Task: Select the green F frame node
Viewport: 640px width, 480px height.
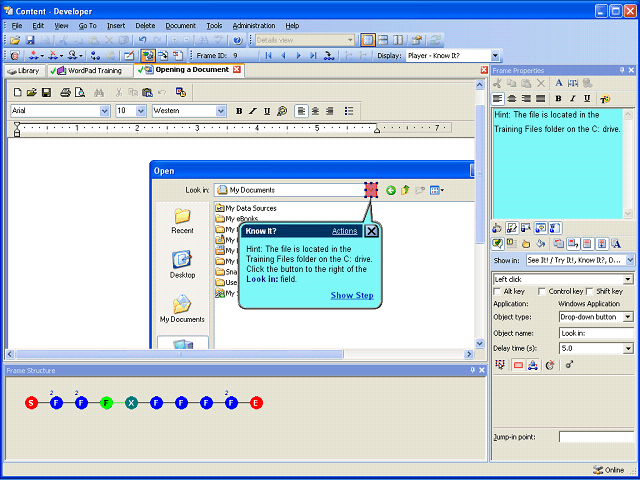Action: coord(106,403)
